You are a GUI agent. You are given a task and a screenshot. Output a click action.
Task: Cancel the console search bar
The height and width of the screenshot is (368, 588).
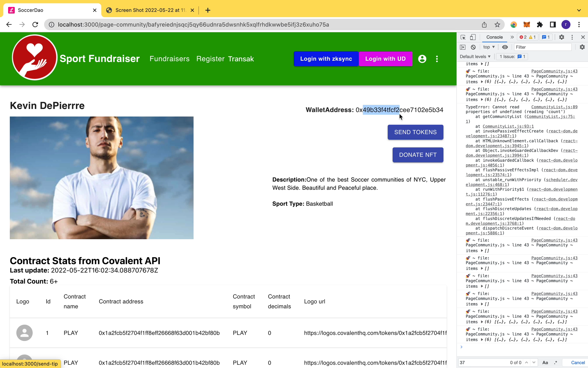coord(578,363)
